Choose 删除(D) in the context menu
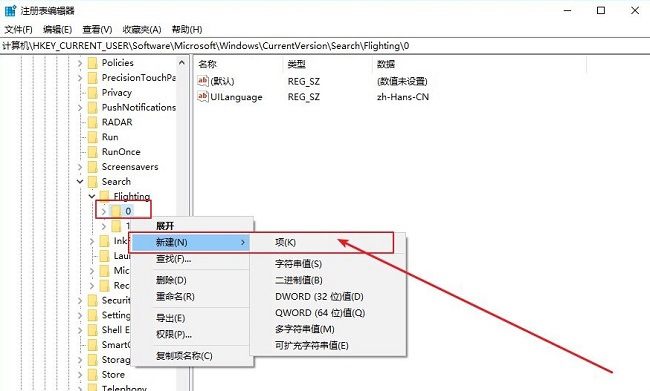Screen dimensions: 650x391 tap(192, 280)
